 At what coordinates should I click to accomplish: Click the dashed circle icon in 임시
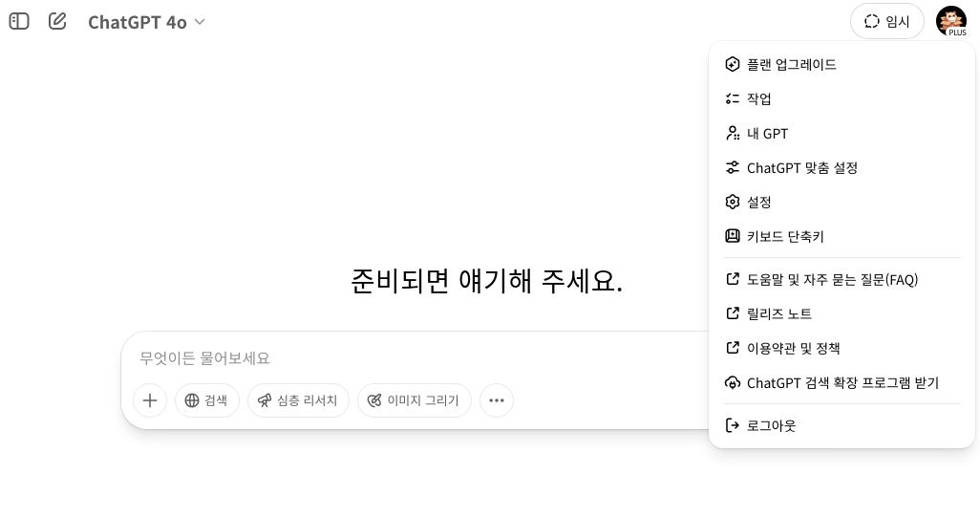pyautogui.click(x=872, y=21)
